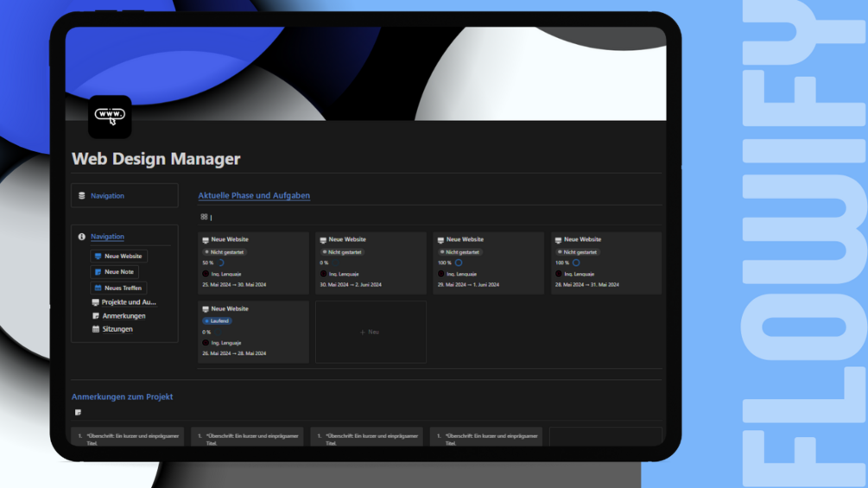Open the Sitzungen page link

coord(117,329)
